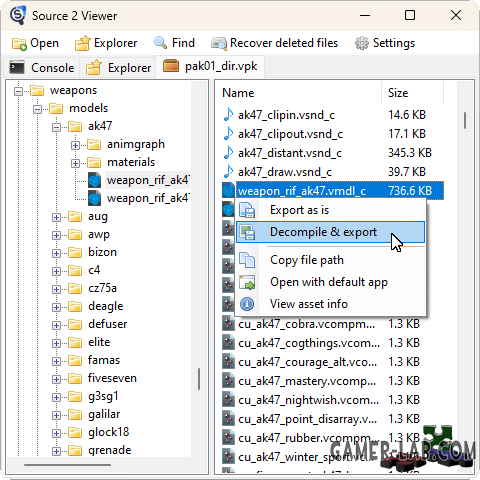Click the Open folder icon in toolbar
This screenshot has height=480, width=480.
pos(19,44)
